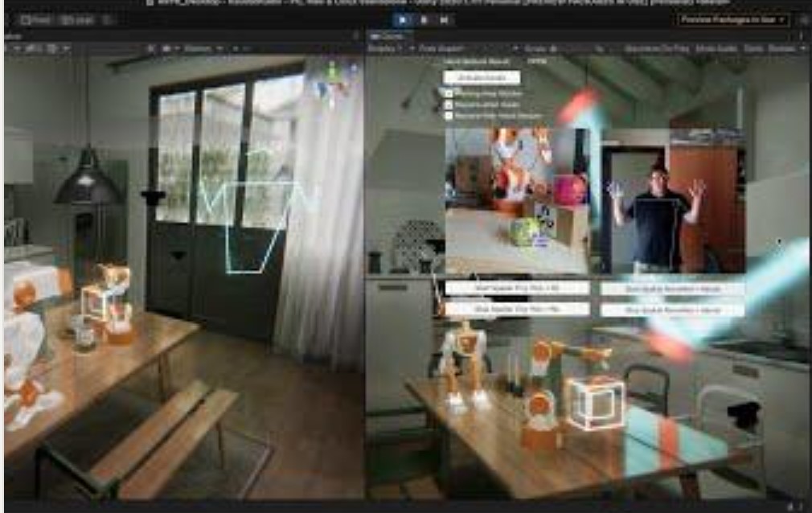
Task: Toggle the Stats overlay
Action: pyautogui.click(x=753, y=49)
